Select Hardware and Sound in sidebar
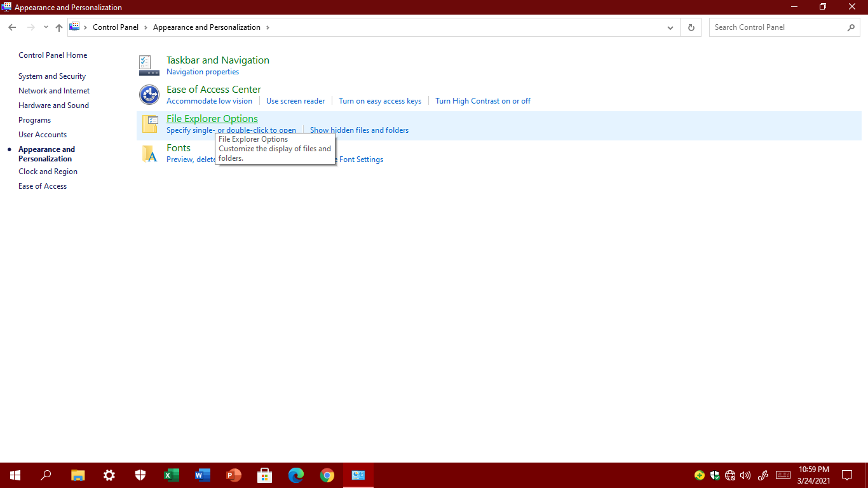 click(x=53, y=105)
